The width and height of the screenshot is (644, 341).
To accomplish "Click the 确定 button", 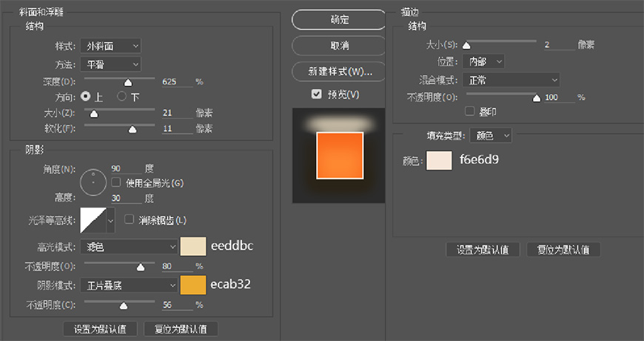I will (x=339, y=20).
